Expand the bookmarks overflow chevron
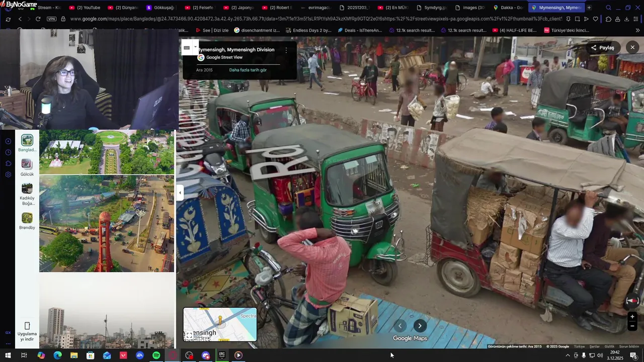 pyautogui.click(x=637, y=30)
